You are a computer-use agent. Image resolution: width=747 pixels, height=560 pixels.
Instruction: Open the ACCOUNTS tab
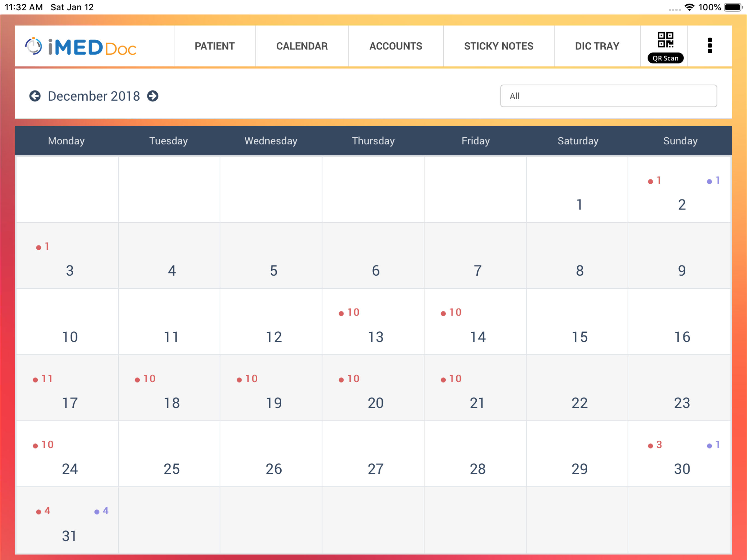pos(396,46)
